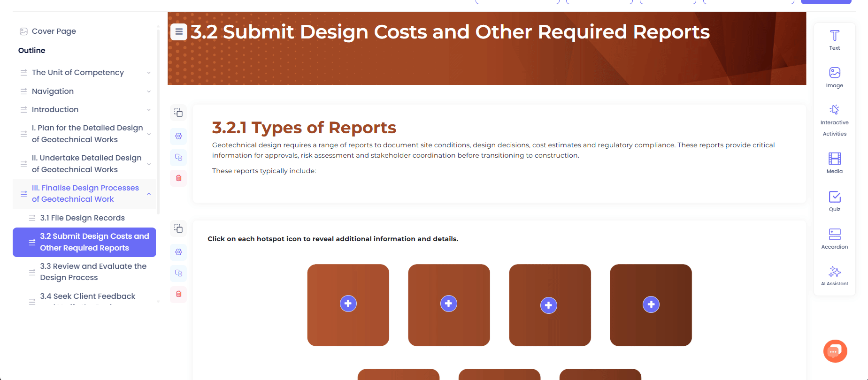
Task: Add a Media block
Action: 834,163
